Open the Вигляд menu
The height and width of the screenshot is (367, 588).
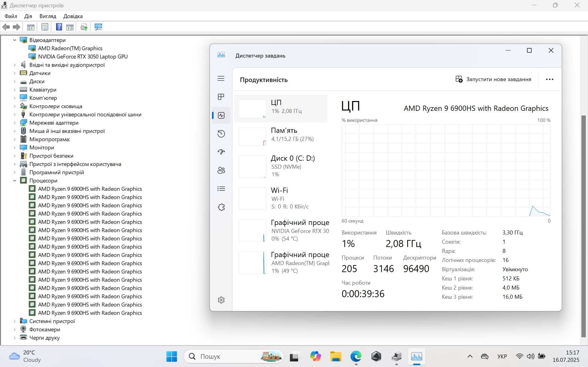coord(48,16)
